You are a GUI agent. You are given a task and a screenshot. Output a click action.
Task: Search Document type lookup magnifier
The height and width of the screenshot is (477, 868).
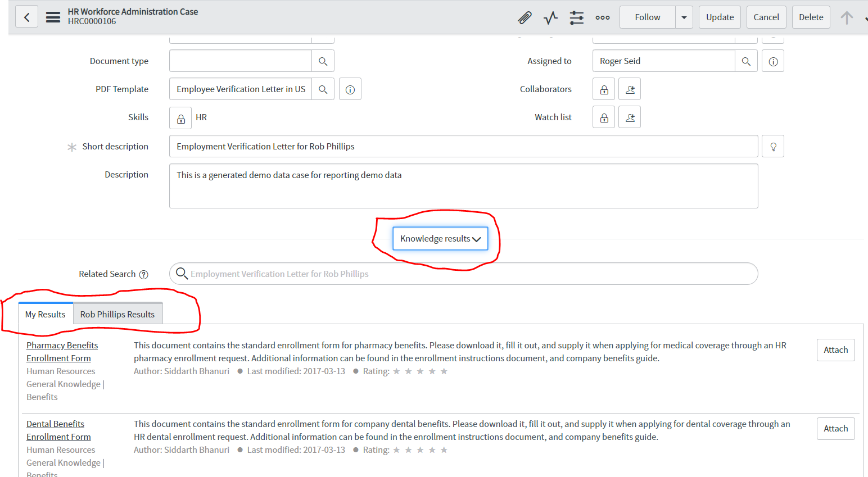[x=323, y=61]
